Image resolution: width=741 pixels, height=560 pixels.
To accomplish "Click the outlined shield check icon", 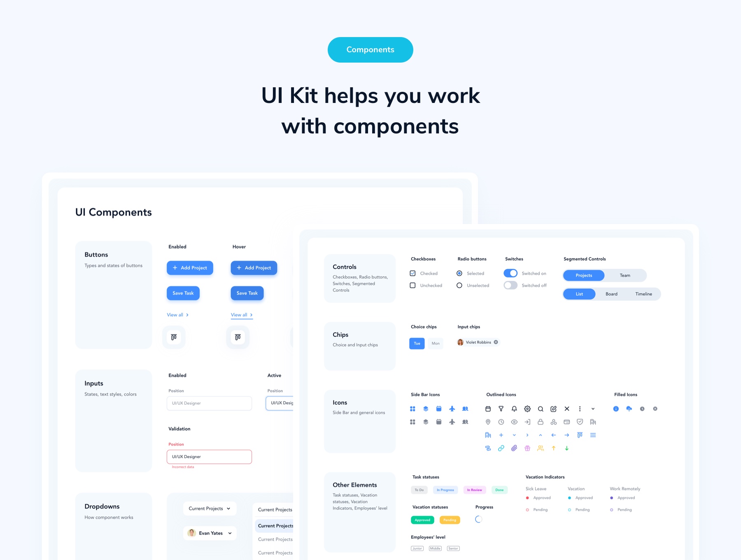I will pyautogui.click(x=580, y=422).
